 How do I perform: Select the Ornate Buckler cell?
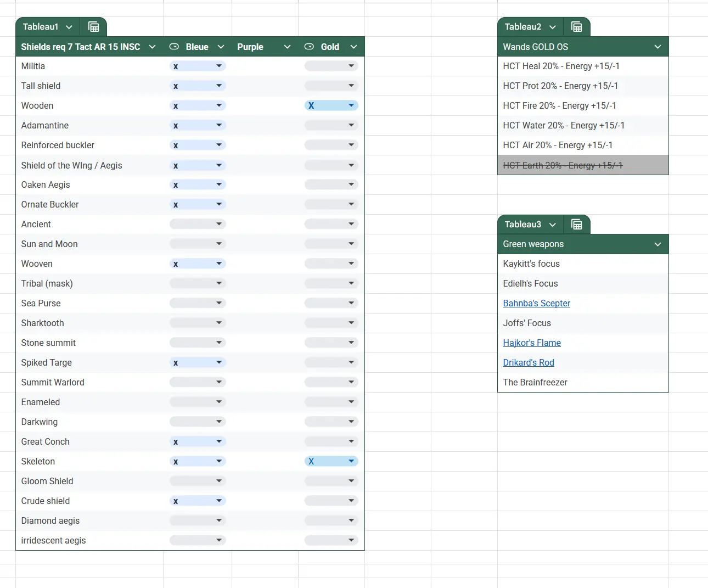(89, 204)
